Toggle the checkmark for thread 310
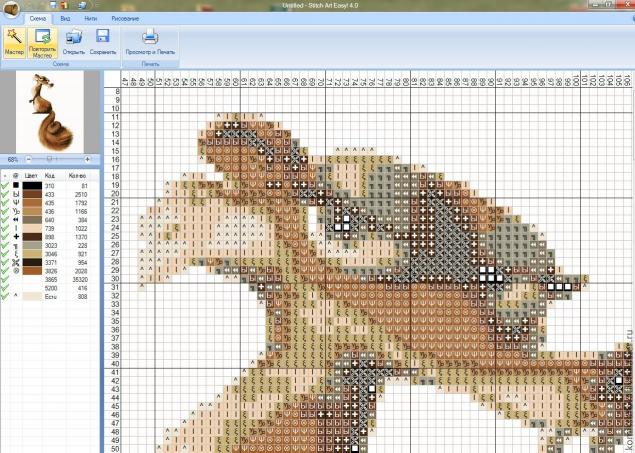The image size is (635, 453). (x=5, y=185)
